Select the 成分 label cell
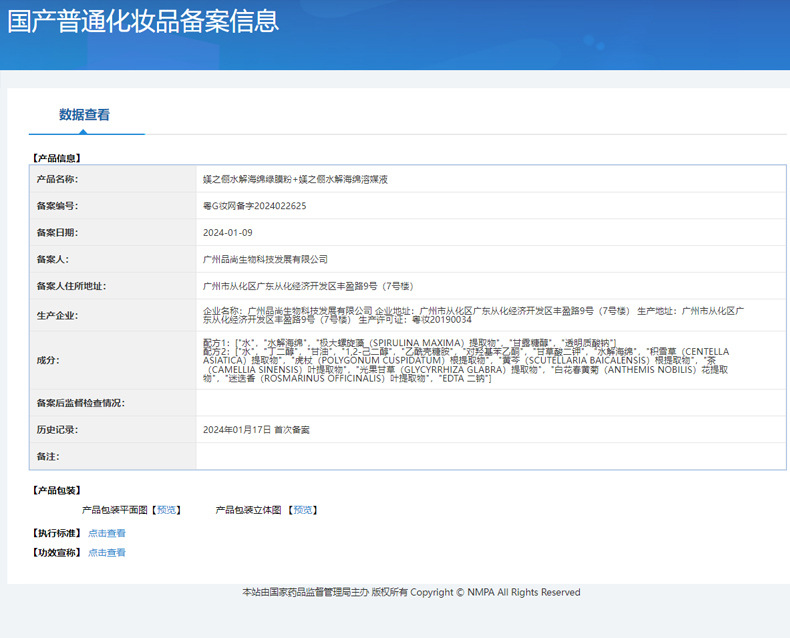 pyautogui.click(x=113, y=360)
